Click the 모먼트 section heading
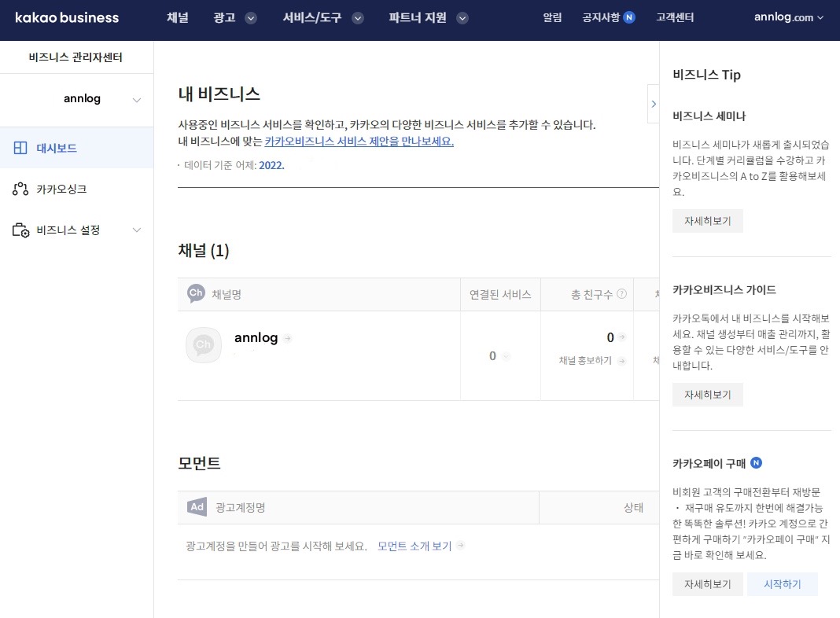 coord(199,463)
